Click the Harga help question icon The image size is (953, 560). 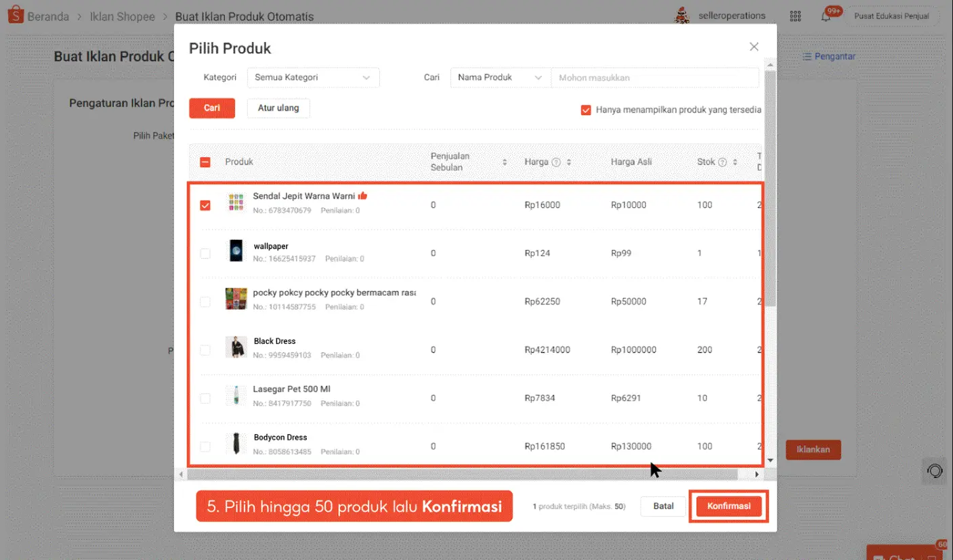(x=556, y=163)
